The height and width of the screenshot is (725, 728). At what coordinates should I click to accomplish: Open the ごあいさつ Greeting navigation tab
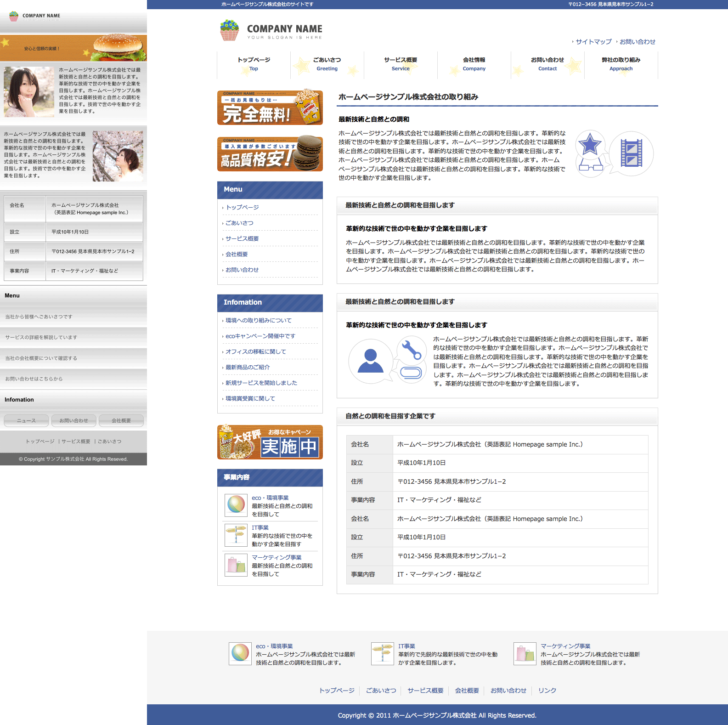[327, 64]
